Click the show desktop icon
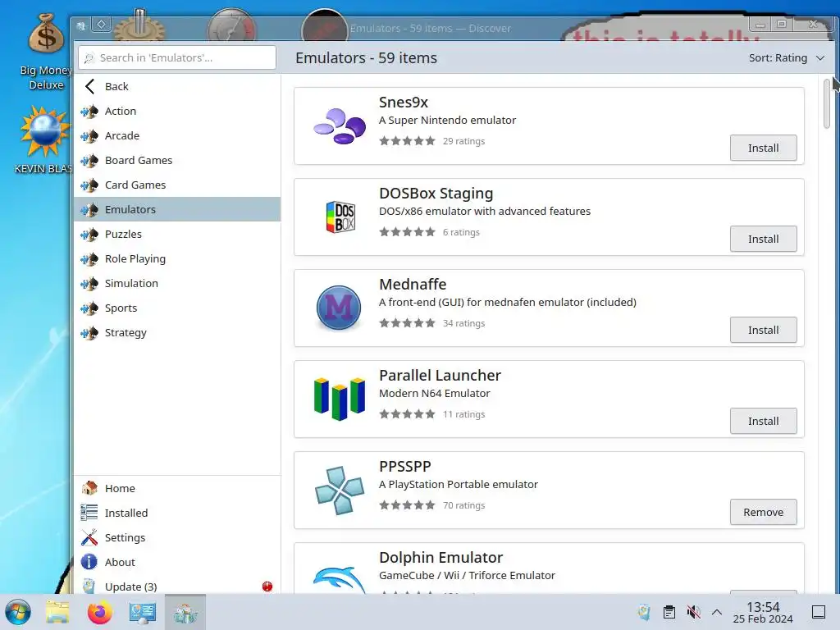Viewport: 840px width, 630px height. 819,612
